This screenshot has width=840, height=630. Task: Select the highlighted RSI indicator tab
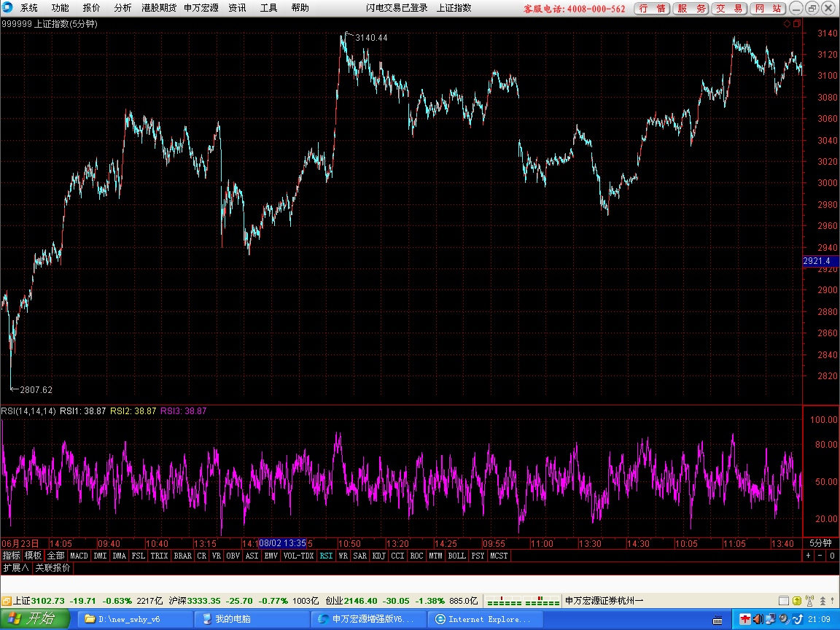coord(326,556)
